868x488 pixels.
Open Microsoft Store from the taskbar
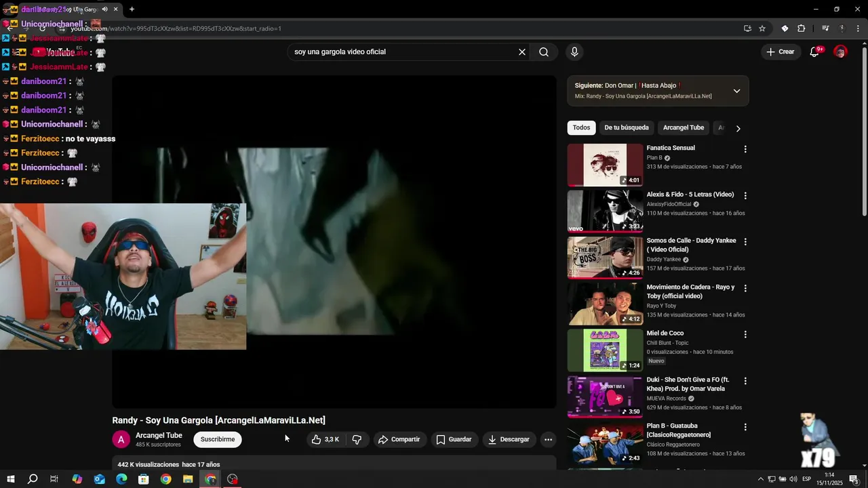[x=144, y=479]
